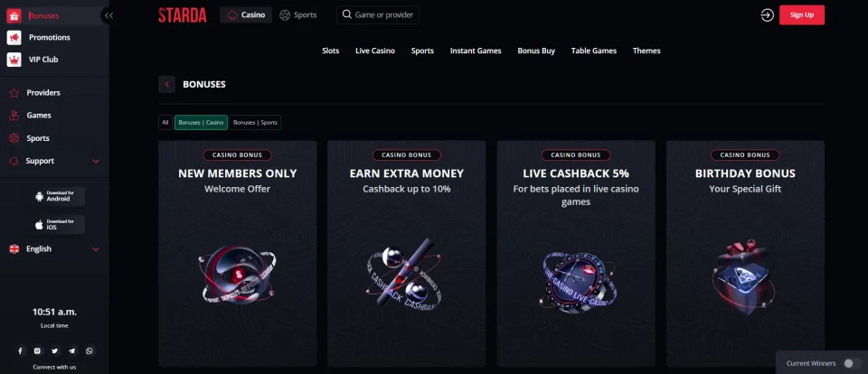868x374 pixels.
Task: Expand the Support submenu chevron
Action: point(96,161)
